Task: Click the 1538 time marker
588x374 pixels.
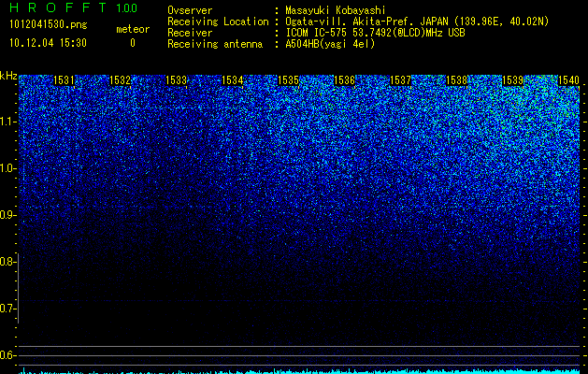Action: tap(457, 80)
